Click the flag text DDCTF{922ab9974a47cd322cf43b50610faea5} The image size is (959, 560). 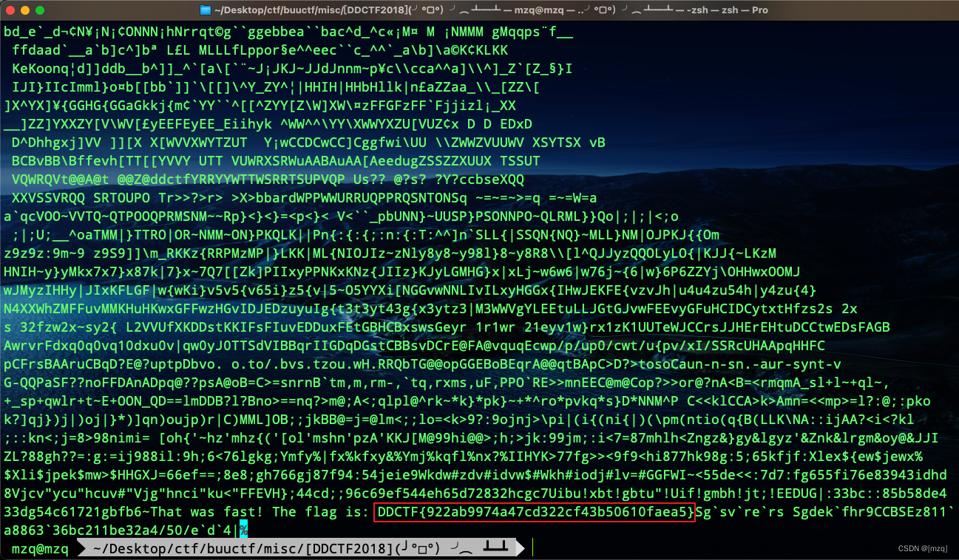click(535, 512)
